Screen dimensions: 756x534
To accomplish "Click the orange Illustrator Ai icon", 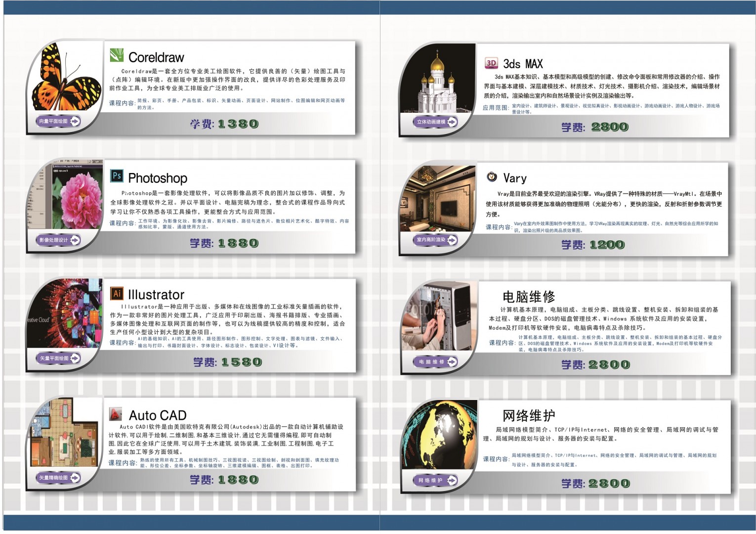I will 117,293.
